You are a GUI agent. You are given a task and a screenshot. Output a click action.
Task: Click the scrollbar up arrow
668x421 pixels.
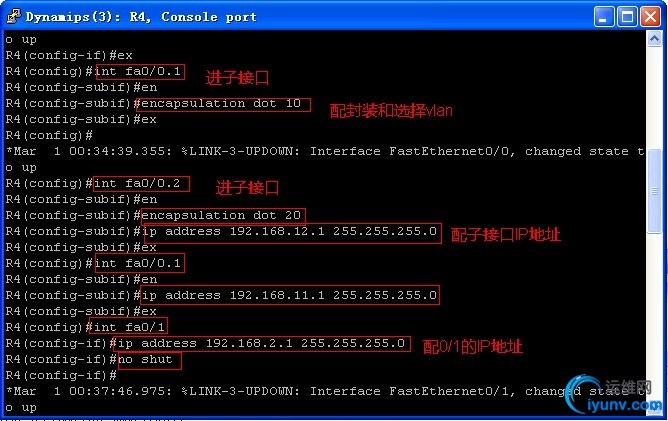click(655, 39)
